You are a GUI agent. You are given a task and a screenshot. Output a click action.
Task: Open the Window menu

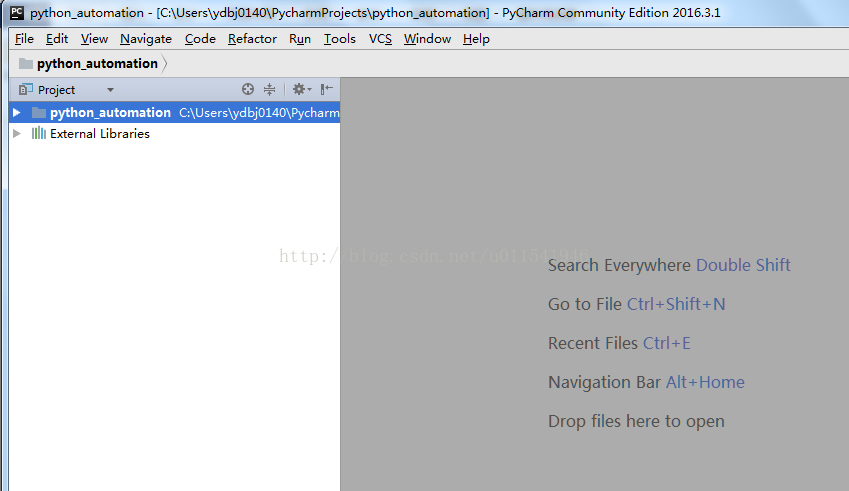click(x=427, y=39)
